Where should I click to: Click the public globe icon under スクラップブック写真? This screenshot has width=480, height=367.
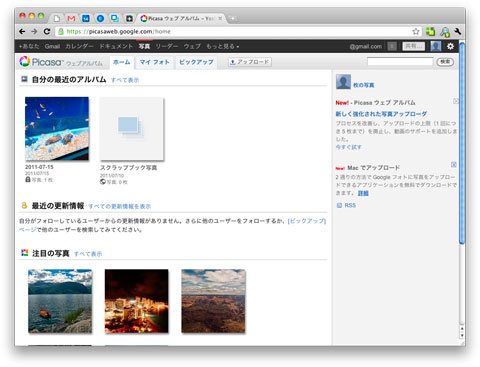(103, 182)
